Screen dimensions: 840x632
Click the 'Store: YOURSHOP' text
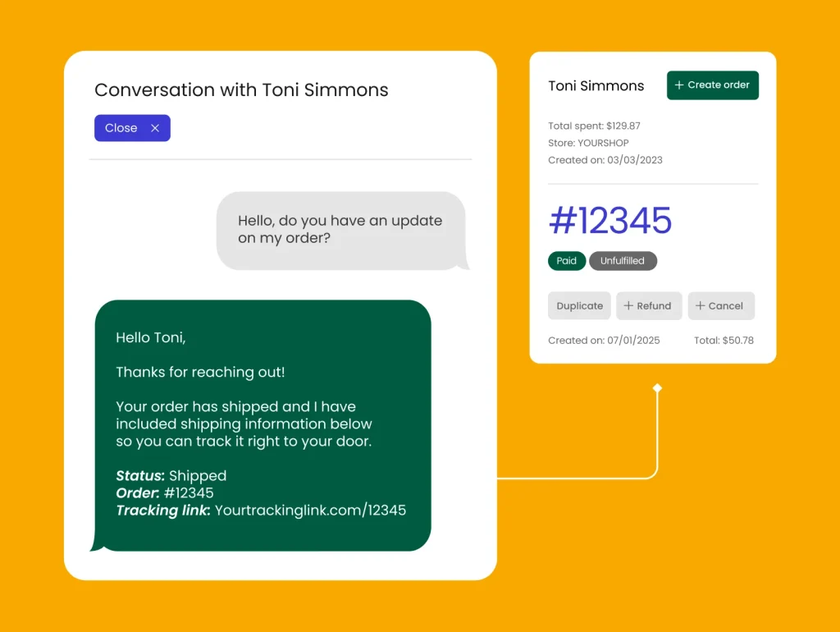588,143
